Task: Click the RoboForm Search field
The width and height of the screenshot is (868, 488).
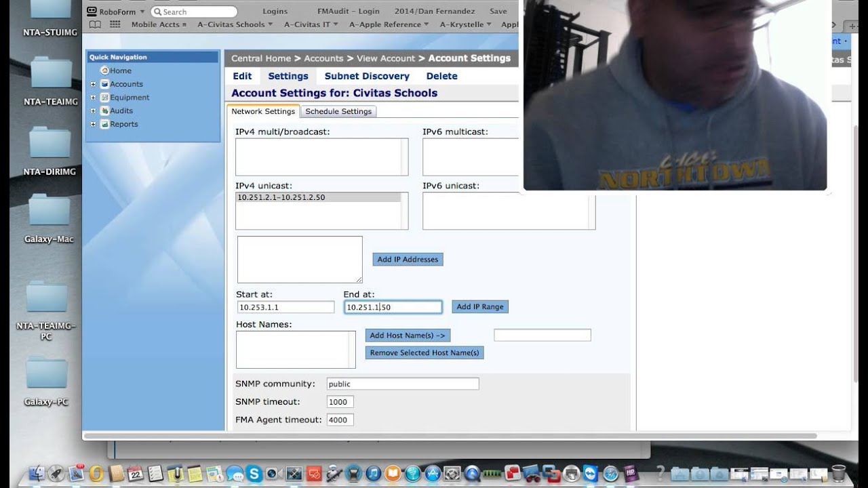Action: (194, 12)
